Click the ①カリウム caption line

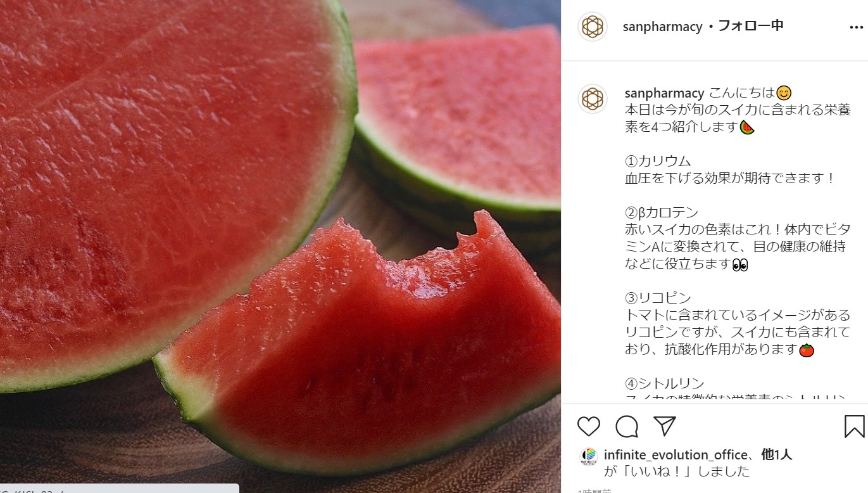tap(658, 161)
